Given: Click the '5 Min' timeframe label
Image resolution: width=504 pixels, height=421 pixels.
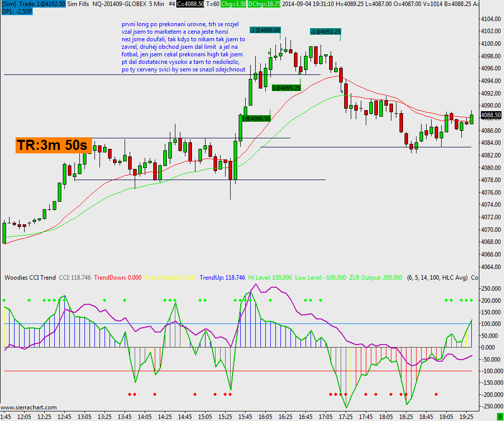Looking at the screenshot, I should point(157,4).
